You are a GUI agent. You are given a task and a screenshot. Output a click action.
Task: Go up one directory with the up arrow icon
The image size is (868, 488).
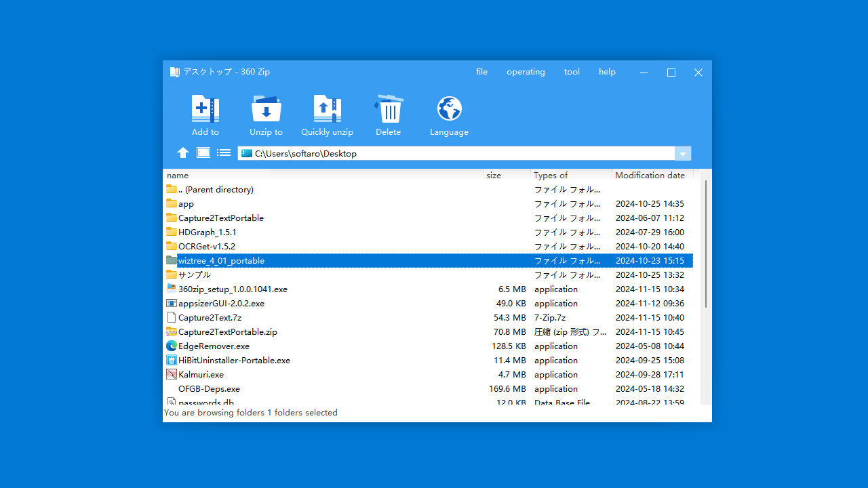[183, 153]
